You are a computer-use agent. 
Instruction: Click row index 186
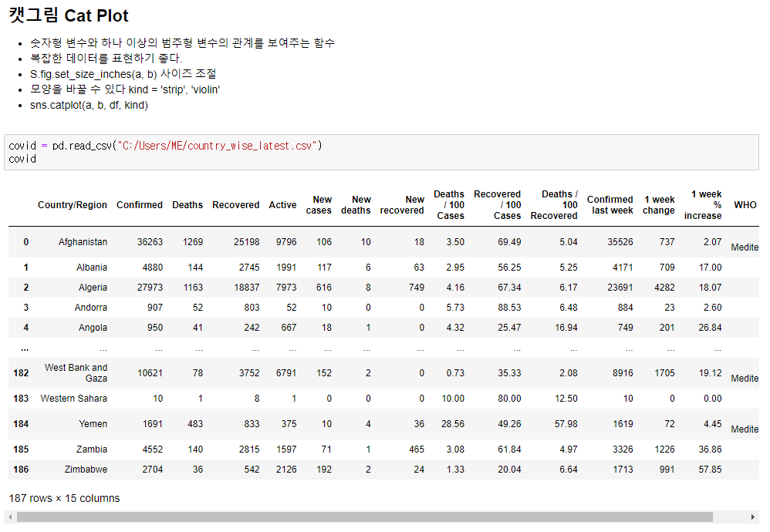(x=21, y=470)
